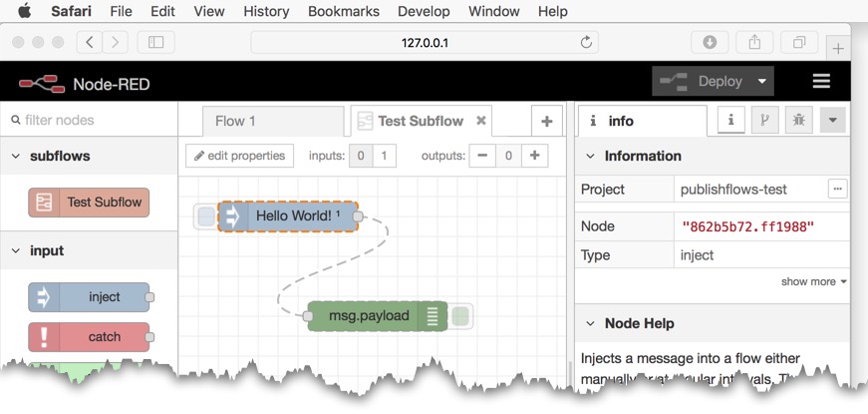Decrease subflow outputs count
The image size is (868, 414).
pos(482,156)
